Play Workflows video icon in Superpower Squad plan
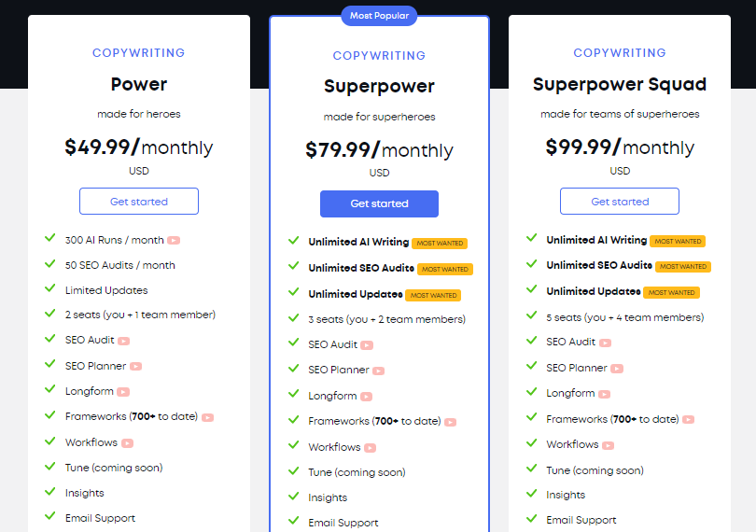Viewport: 756px width, 532px height. [x=608, y=445]
